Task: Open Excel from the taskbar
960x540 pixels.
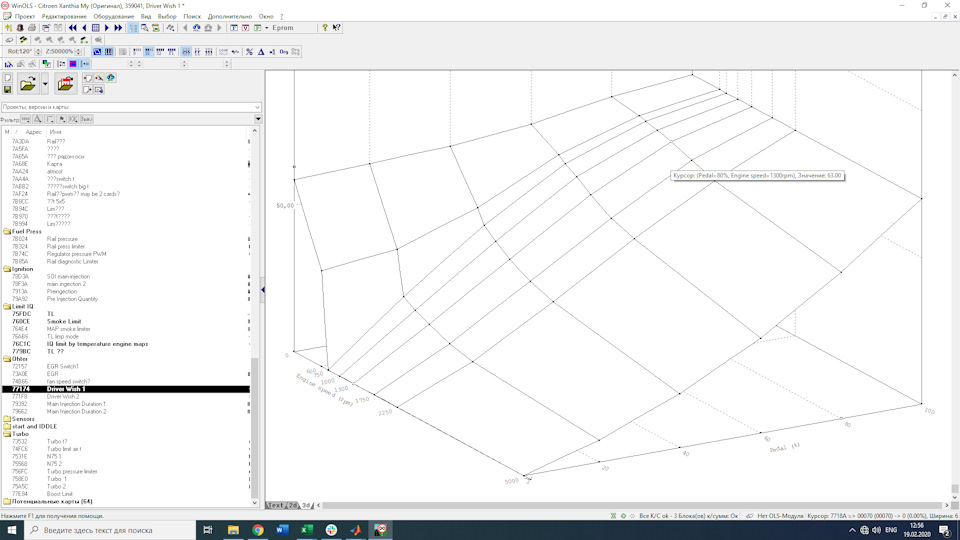Action: 307,530
